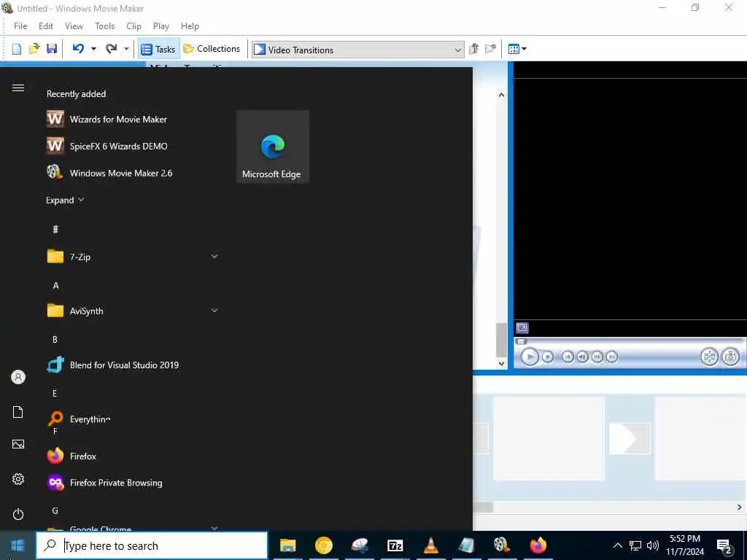The height and width of the screenshot is (560, 747).
Task: Open the File menu
Action: [x=20, y=26]
